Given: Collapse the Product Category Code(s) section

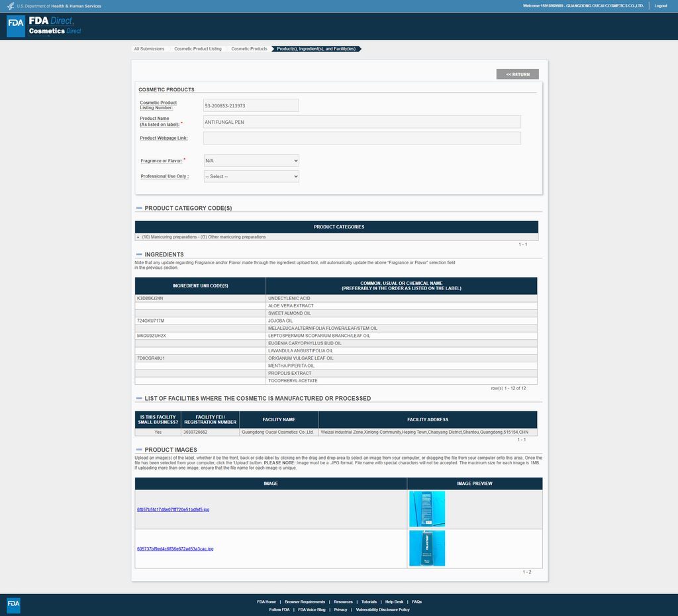Looking at the screenshot, I should click(139, 208).
